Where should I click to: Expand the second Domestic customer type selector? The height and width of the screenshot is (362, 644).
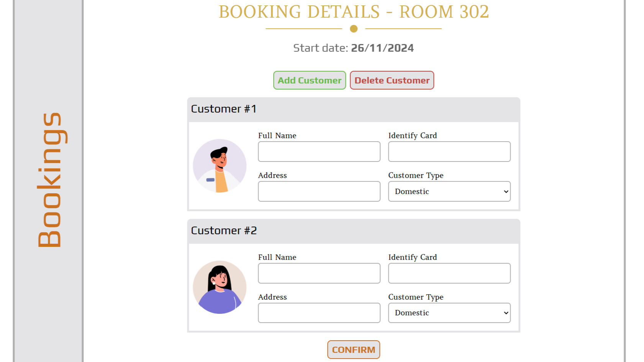tap(449, 313)
